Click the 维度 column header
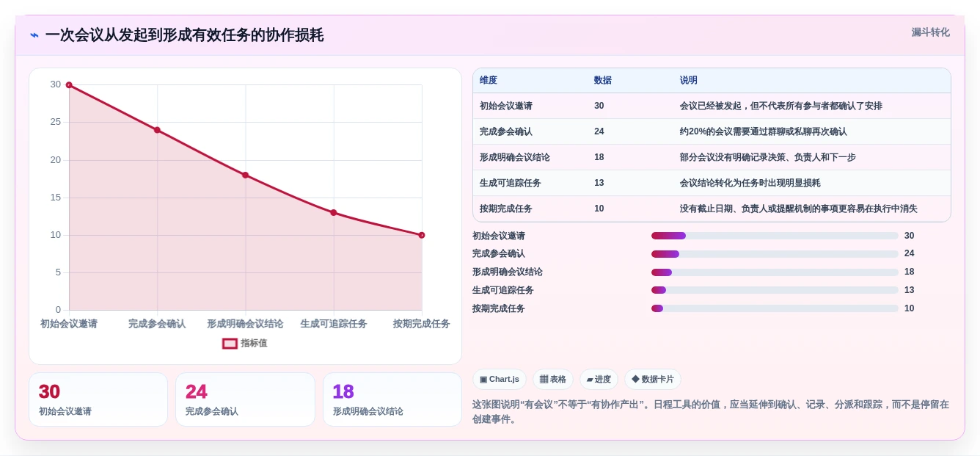 click(489, 80)
